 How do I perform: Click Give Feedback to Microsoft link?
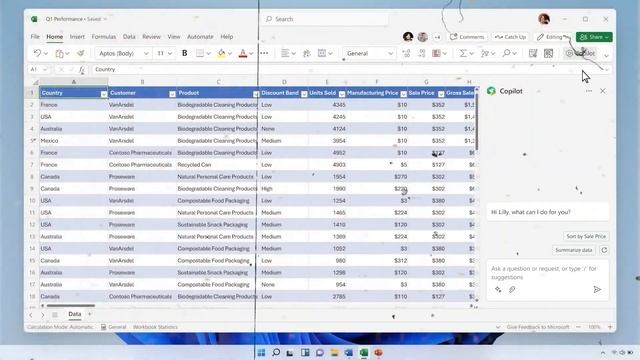[538, 327]
